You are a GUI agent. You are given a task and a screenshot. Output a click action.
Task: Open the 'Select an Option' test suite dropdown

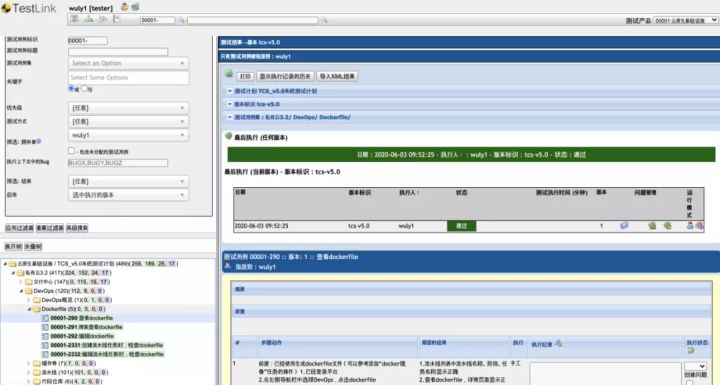(x=129, y=63)
